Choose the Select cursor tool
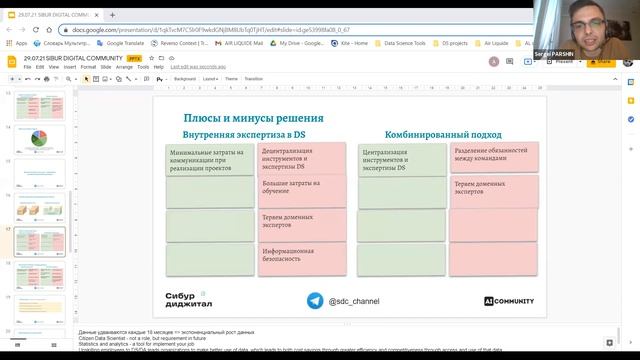Screen dimensions: 640x360 click(x=86, y=79)
